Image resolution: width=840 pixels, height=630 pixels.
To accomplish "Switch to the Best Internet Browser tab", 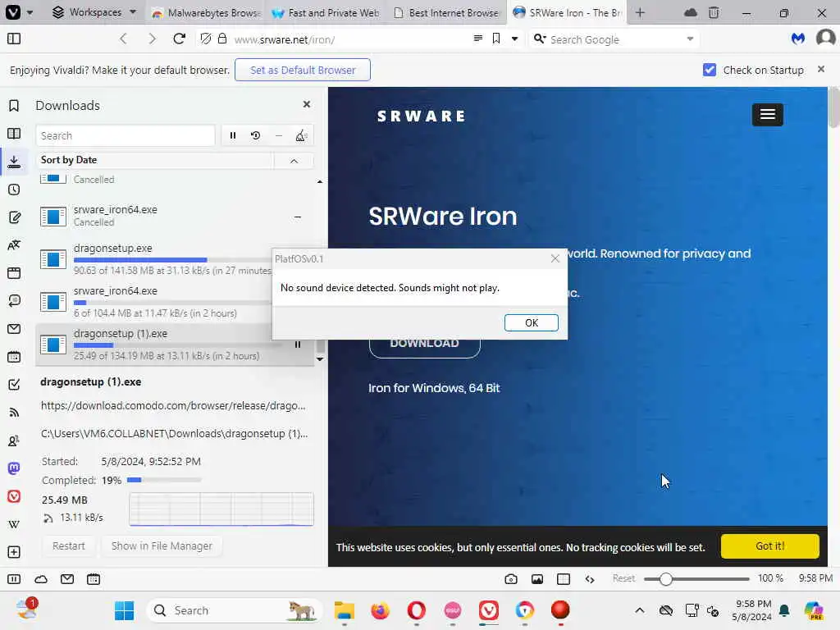I will 445,13.
